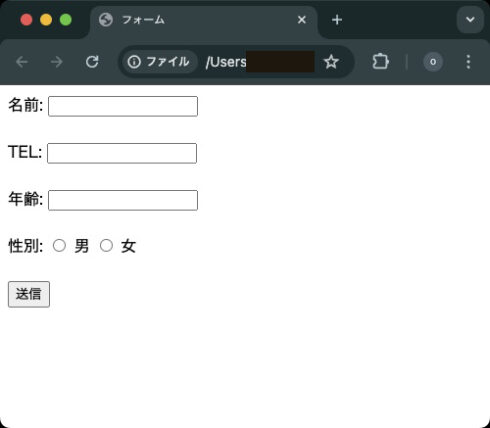Focus the 名前 text field
This screenshot has height=428, width=490.
coord(123,106)
